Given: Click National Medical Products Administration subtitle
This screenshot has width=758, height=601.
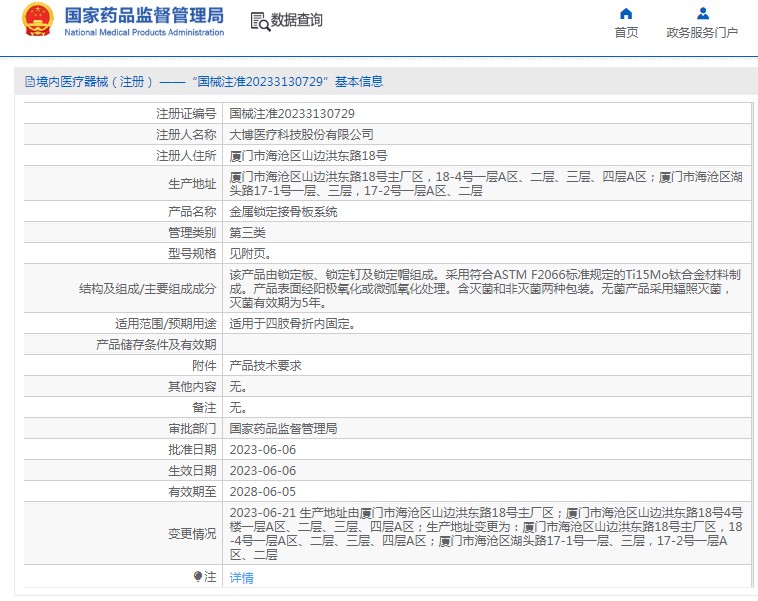Looking at the screenshot, I should [144, 32].
